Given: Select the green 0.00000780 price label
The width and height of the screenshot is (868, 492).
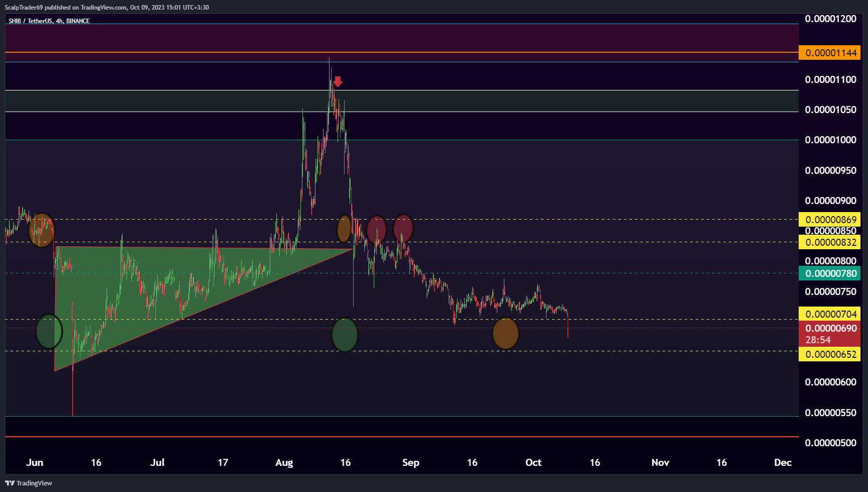Looking at the screenshot, I should (x=829, y=273).
